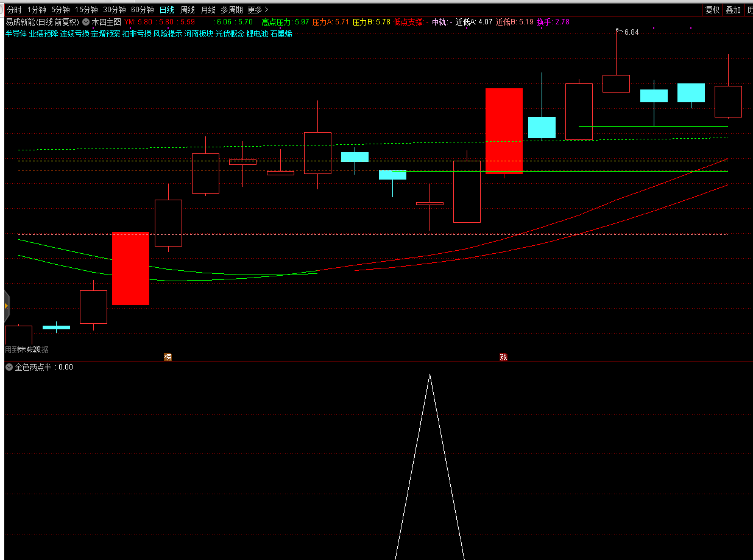This screenshot has height=560, width=753.
Task: Switch to the 分时 intraday tab
Action: click(14, 10)
